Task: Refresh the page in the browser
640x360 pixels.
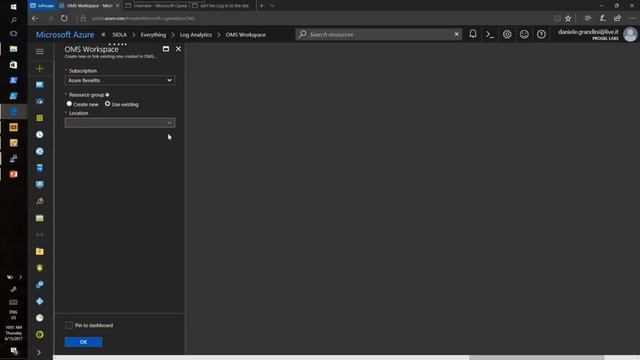Action: pos(64,18)
